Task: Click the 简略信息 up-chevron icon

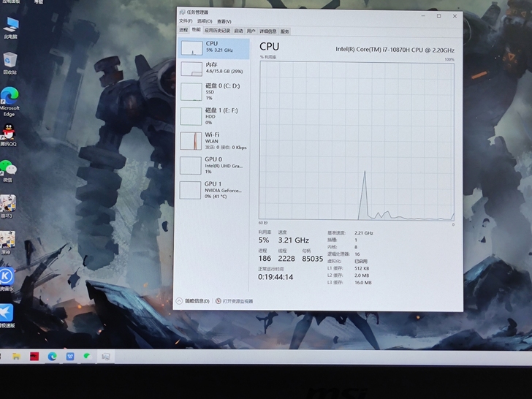Action: 179,301
